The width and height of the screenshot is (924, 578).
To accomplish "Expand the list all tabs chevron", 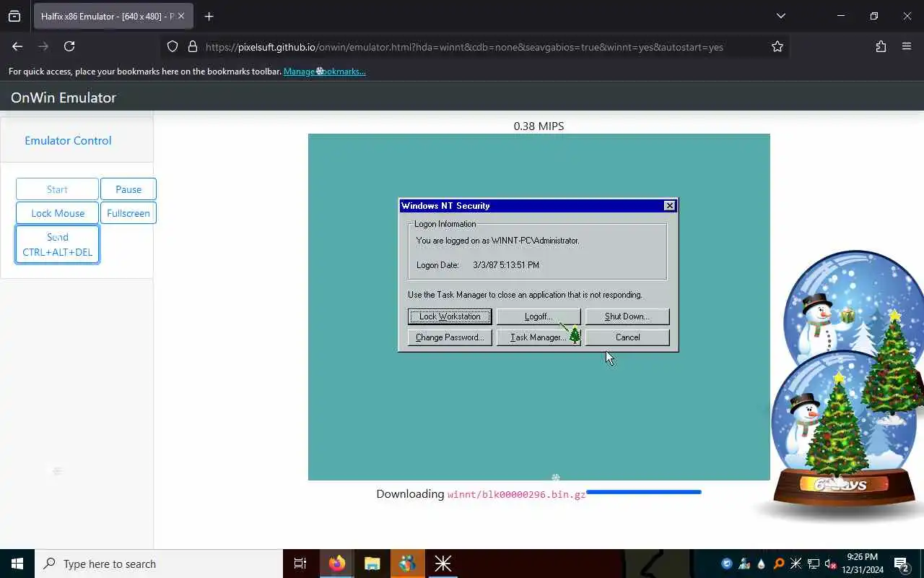I will pyautogui.click(x=781, y=16).
